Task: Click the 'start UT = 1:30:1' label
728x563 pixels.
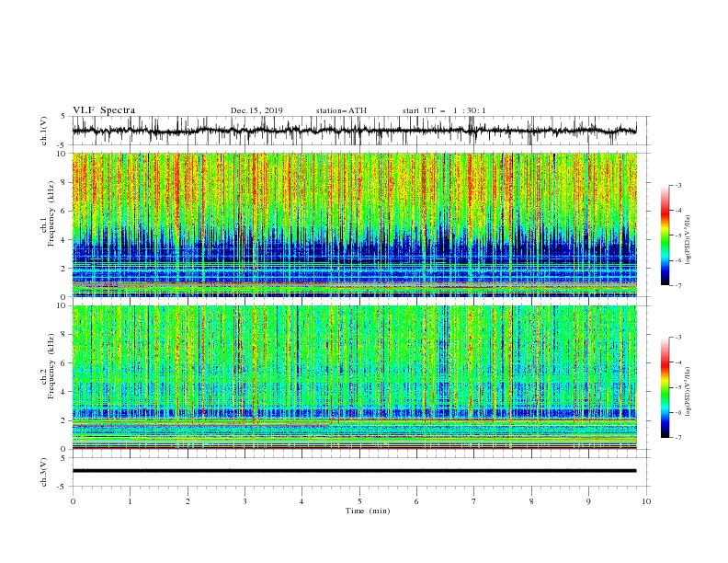Action: (x=444, y=110)
